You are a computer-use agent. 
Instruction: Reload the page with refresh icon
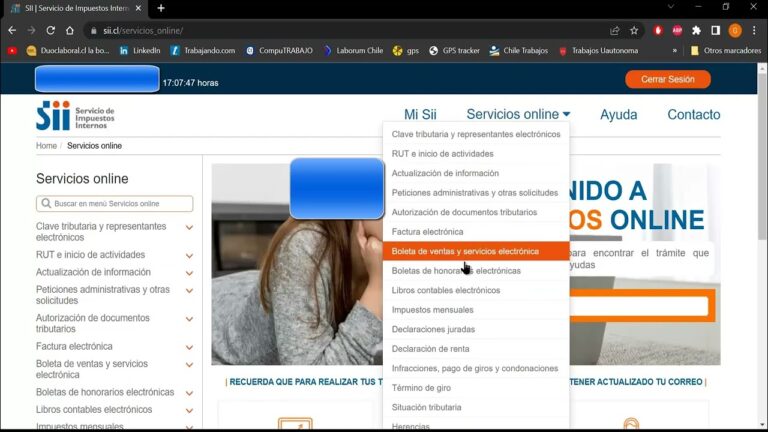50,30
